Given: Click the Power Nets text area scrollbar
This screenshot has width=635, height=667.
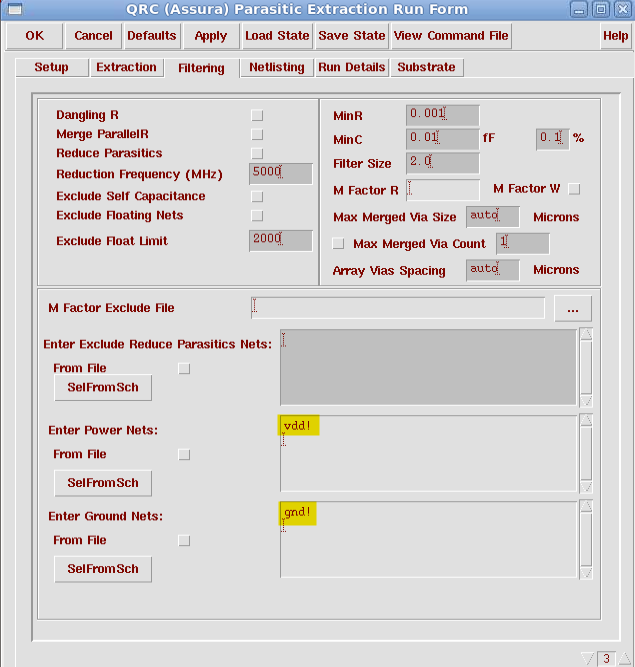Looking at the screenshot, I should 586,454.
